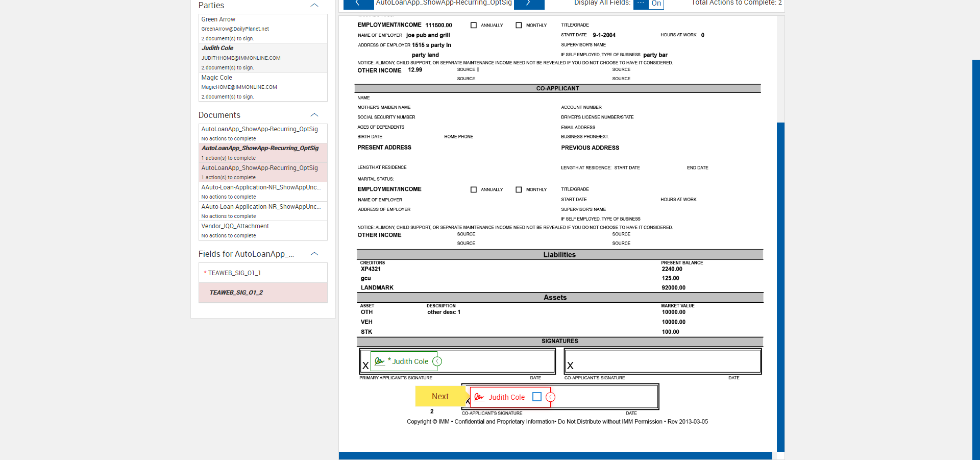The image size is (980, 460).
Task: Select party Magic Cole
Action: [263, 87]
